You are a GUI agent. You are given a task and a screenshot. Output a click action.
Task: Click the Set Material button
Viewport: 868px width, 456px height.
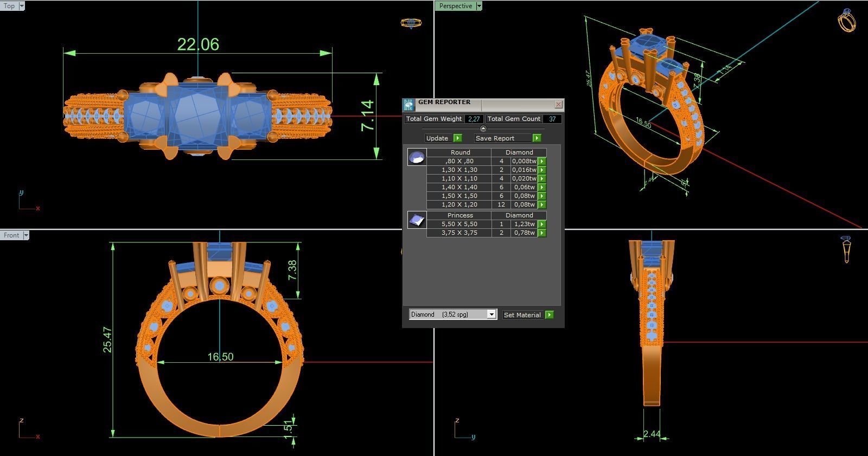point(522,315)
